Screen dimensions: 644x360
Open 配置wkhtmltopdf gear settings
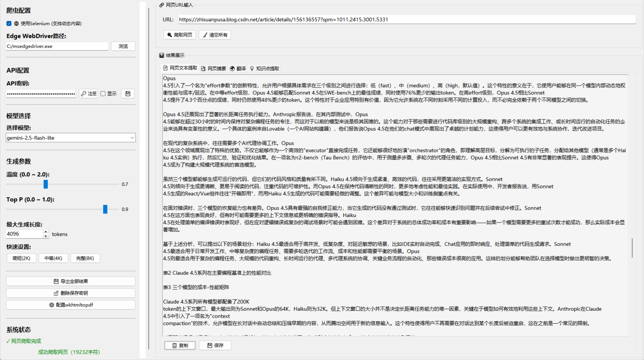[71, 305]
